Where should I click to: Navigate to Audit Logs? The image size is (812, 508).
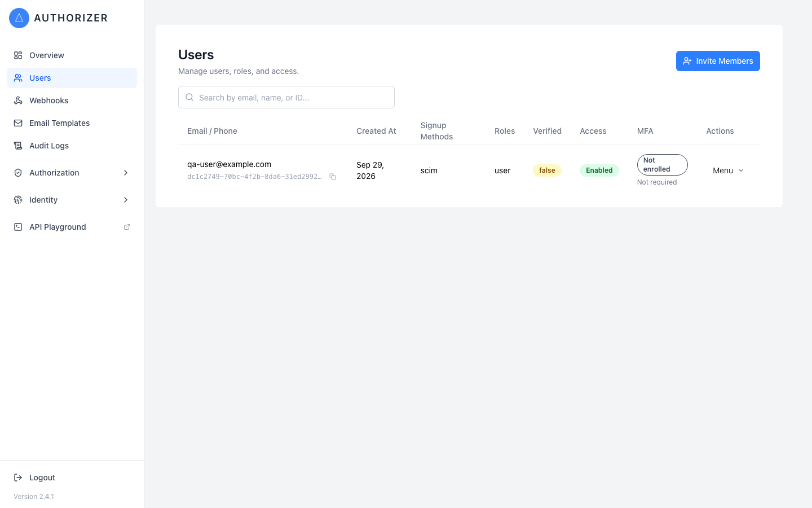(72, 146)
